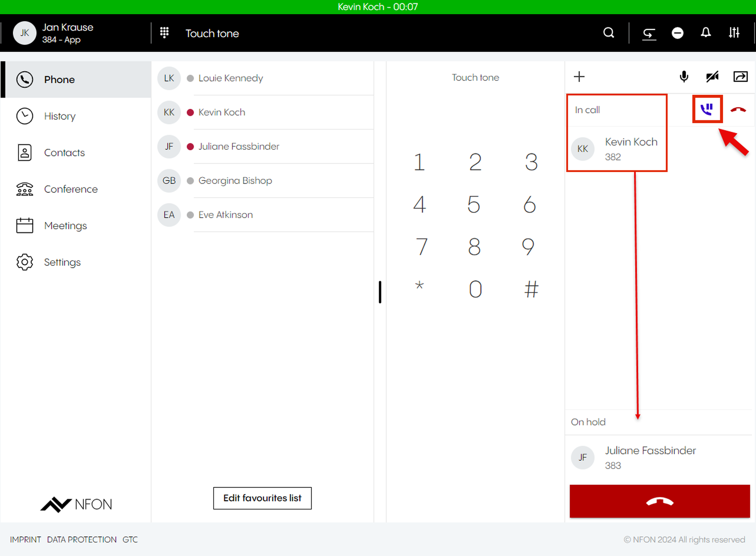Select held call Juliane Fassbinder

[x=650, y=457]
